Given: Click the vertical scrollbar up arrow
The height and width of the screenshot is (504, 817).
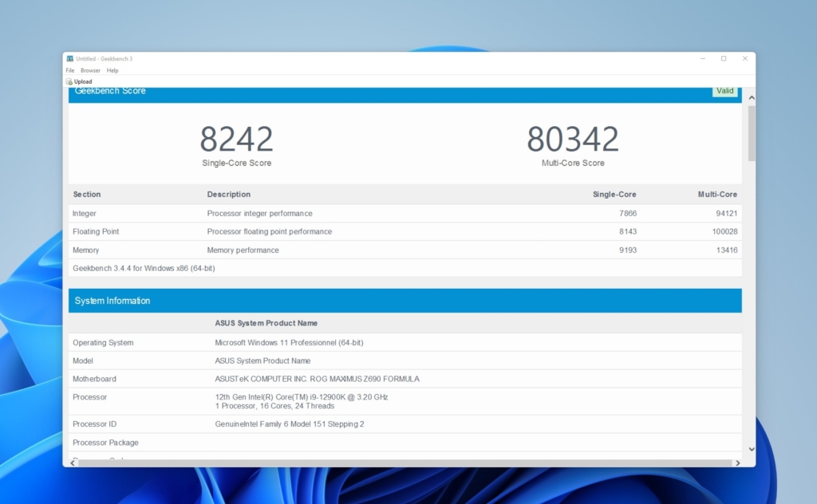Looking at the screenshot, I should (x=752, y=98).
